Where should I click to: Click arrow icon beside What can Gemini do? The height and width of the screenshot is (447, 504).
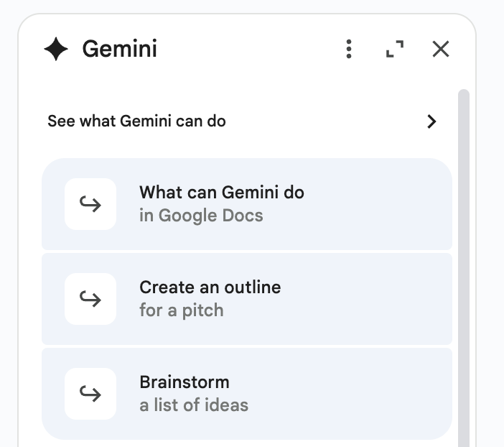point(90,204)
